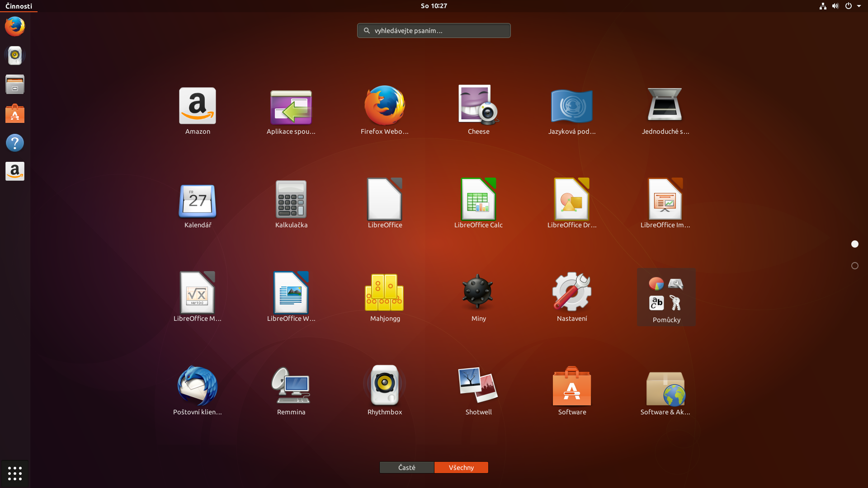Open Firefox from the dock
Viewport: 868px width, 488px height.
coord(15,26)
